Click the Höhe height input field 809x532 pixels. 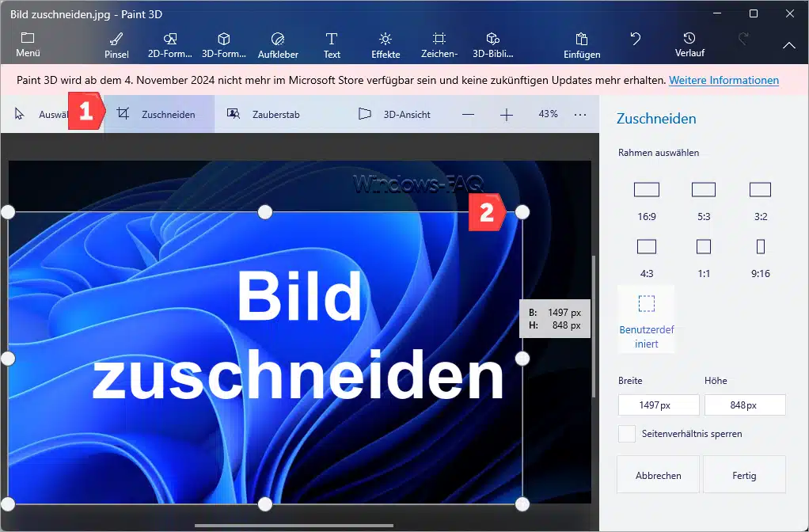(745, 405)
